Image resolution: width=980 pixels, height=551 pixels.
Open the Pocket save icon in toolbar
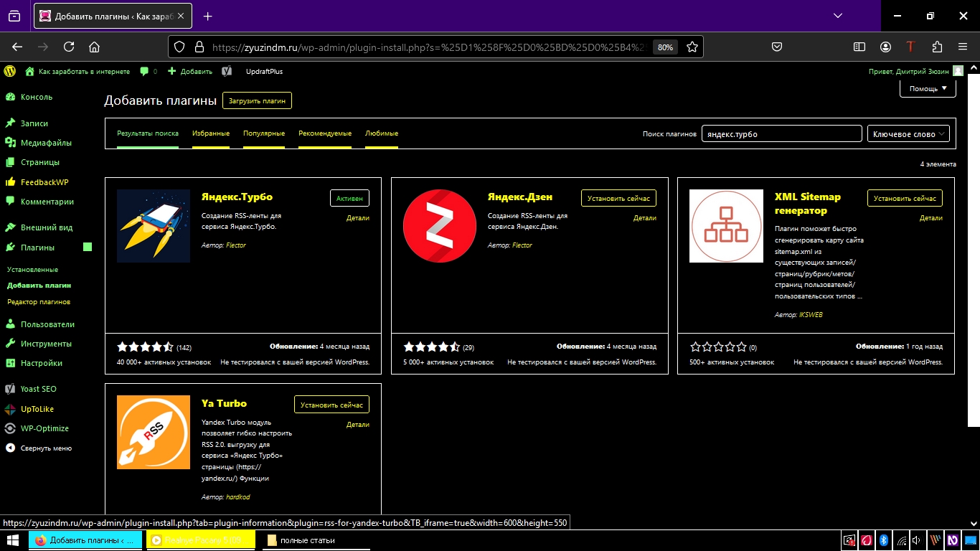(777, 47)
